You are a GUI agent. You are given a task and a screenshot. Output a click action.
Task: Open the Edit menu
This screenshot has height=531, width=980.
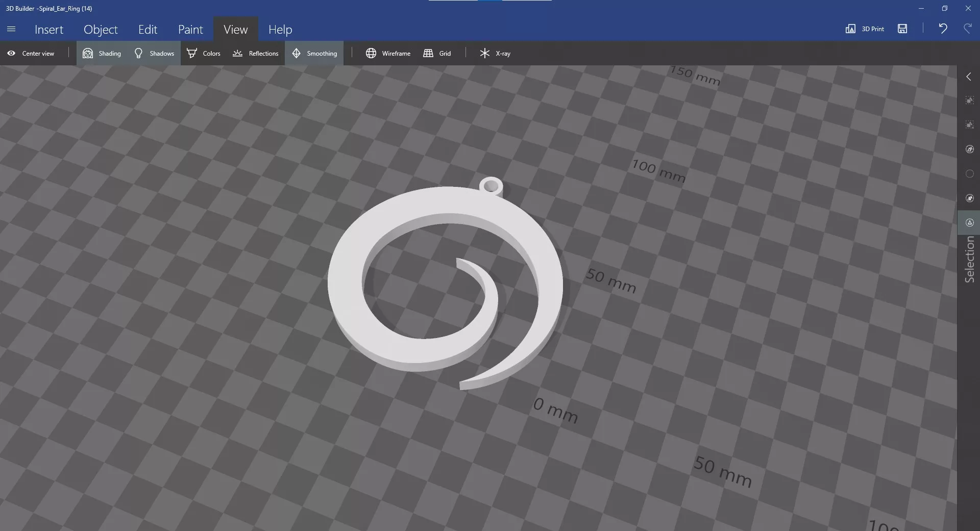pyautogui.click(x=148, y=29)
